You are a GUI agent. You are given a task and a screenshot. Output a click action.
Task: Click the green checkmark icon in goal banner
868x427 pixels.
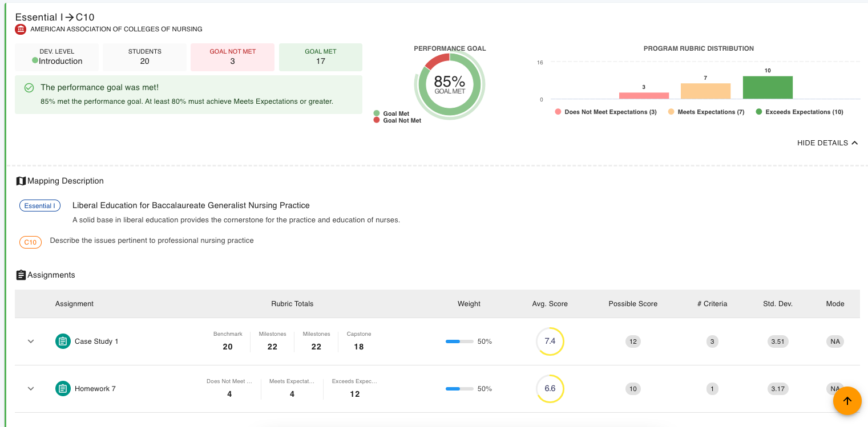29,88
